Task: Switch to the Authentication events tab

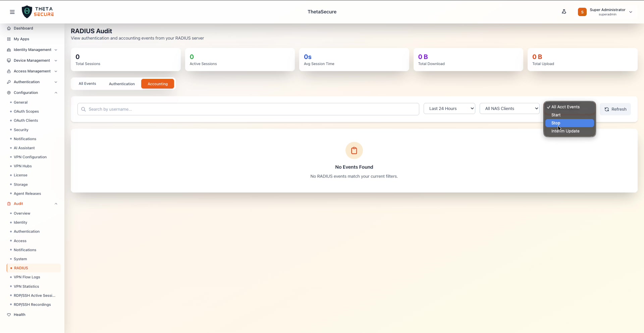Action: (x=121, y=84)
